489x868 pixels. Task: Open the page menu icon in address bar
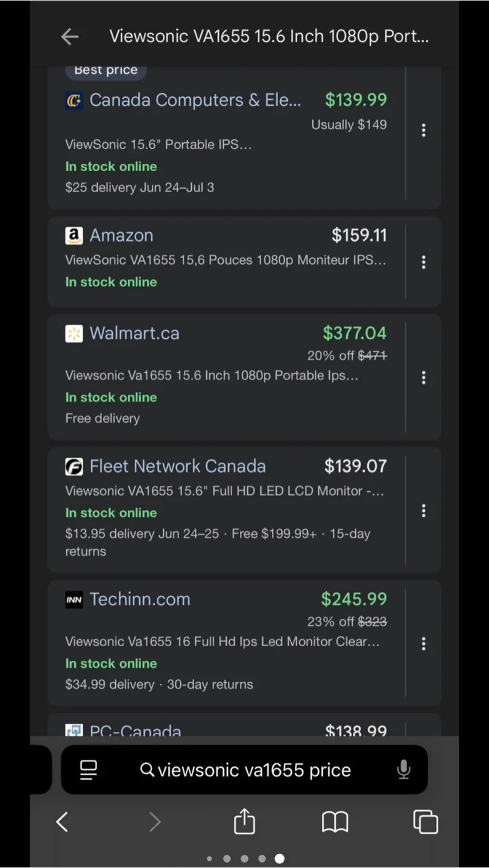click(89, 770)
